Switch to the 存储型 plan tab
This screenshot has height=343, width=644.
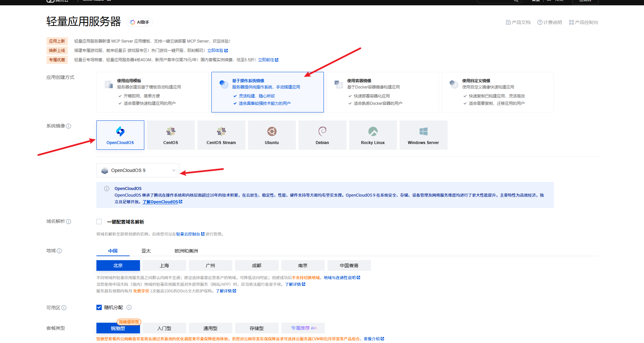click(257, 328)
